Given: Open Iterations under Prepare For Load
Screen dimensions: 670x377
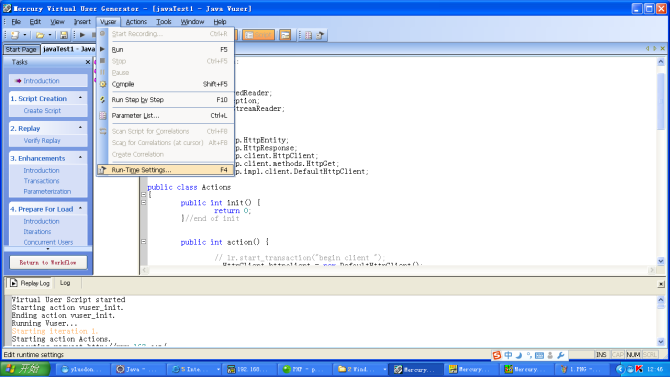Looking at the screenshot, I should coord(37,232).
